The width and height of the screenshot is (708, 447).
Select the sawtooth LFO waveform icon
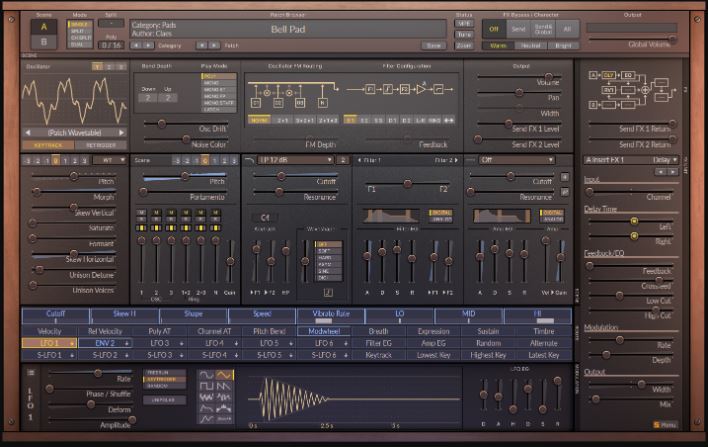(224, 386)
